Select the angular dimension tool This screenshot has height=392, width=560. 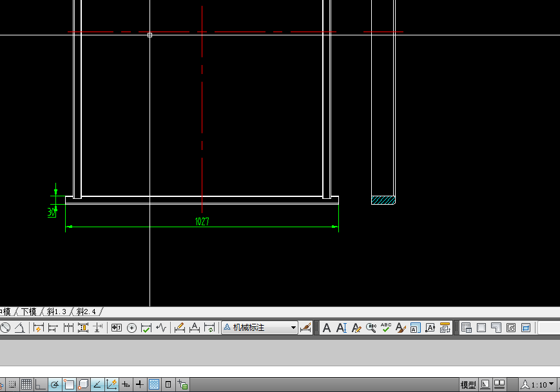[20, 328]
